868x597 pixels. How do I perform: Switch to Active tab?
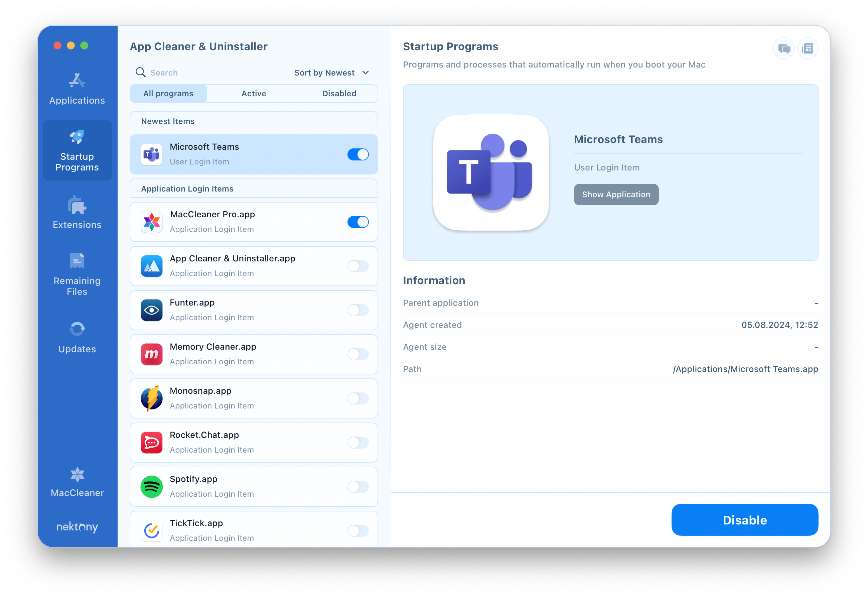254,92
